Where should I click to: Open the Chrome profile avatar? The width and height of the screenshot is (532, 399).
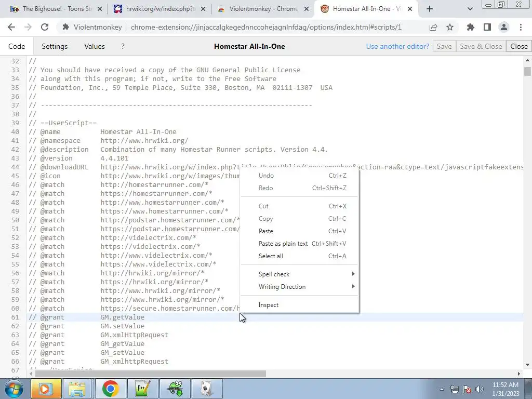[x=504, y=27]
